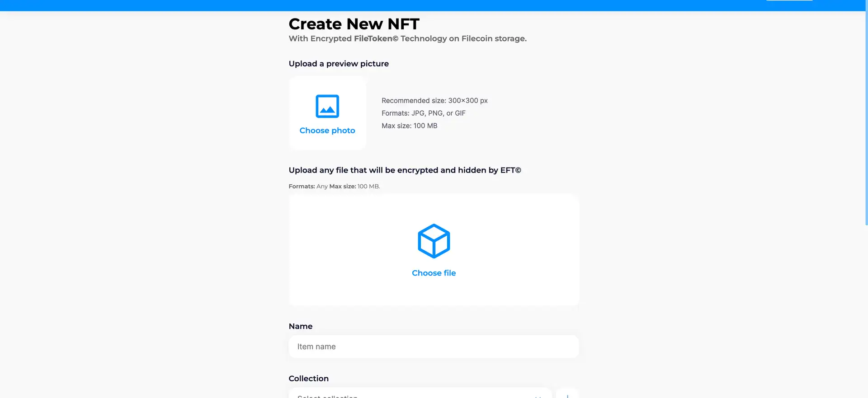Click the encrypted file upload heading
This screenshot has height=398, width=868.
(405, 170)
